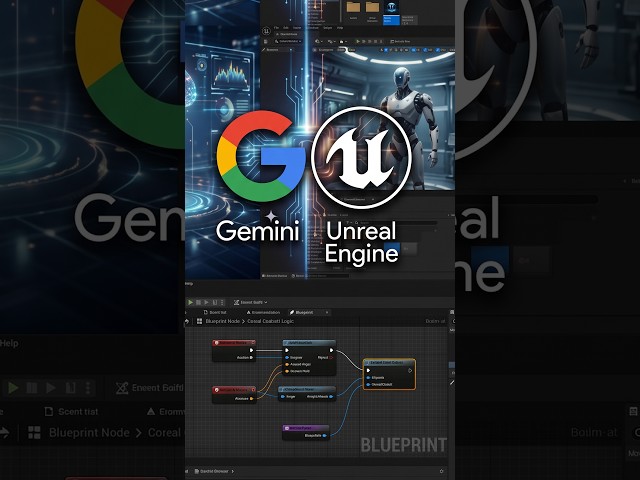Click the pencil icon on the right edge strip

point(452,383)
